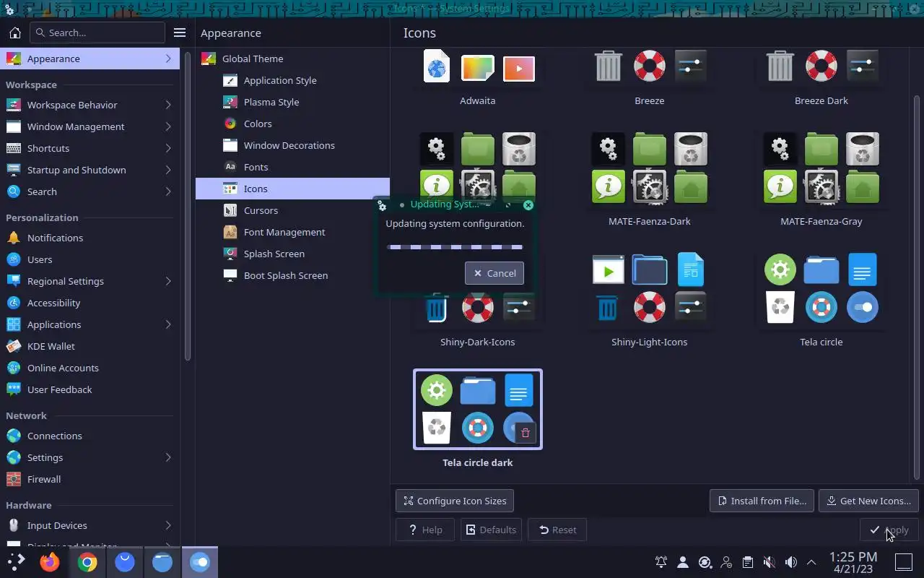The height and width of the screenshot is (578, 924).
Task: Select the Cursors icon
Action: (x=230, y=210)
